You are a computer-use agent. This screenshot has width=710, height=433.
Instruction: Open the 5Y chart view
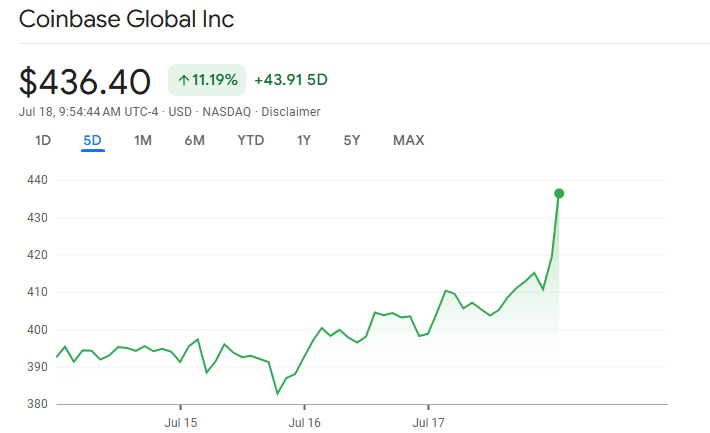(x=351, y=140)
